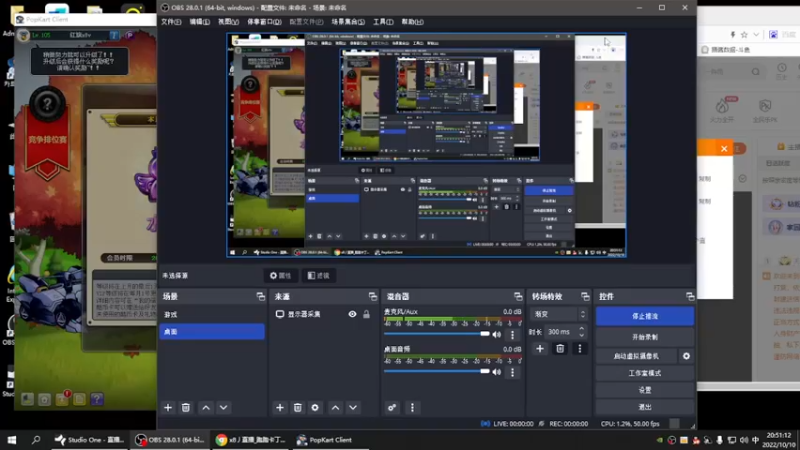Adjust the 麦克风/Aux volume slider
The width and height of the screenshot is (800, 450).
pos(437,334)
